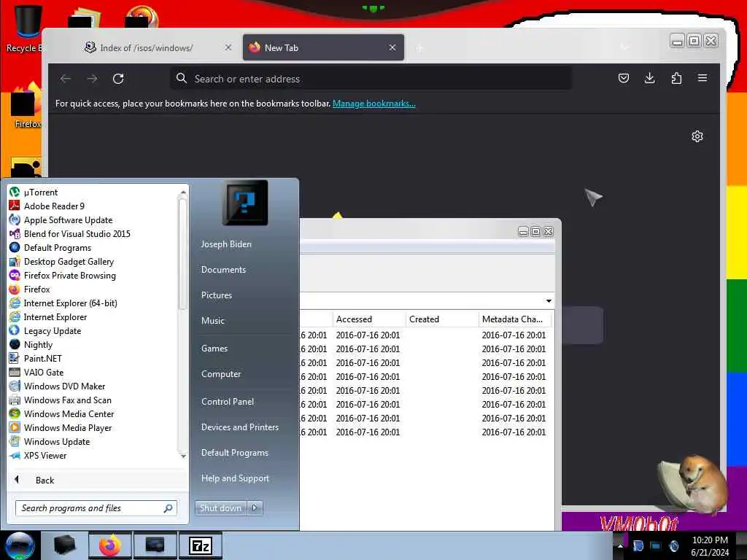Open Devices and Printers
The width and height of the screenshot is (747, 560).
coord(239,427)
